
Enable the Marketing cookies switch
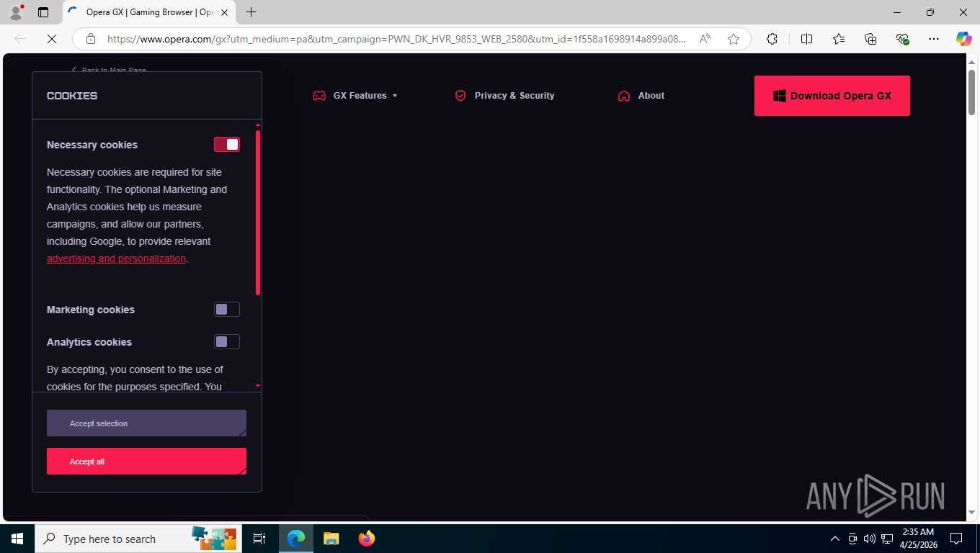(x=227, y=310)
